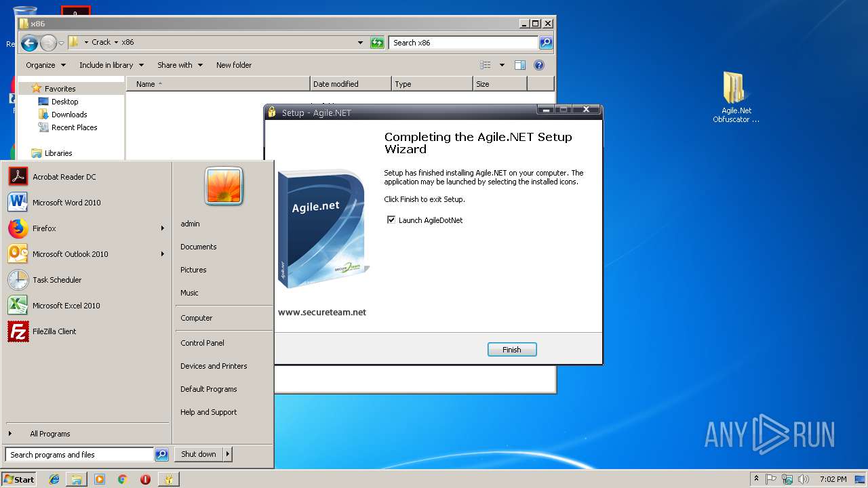Open Include in library dropdown
Image resolution: width=868 pixels, height=488 pixels.
(x=112, y=65)
